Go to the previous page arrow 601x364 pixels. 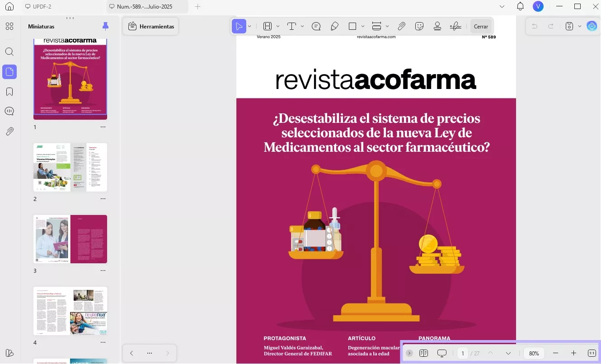click(x=490, y=353)
